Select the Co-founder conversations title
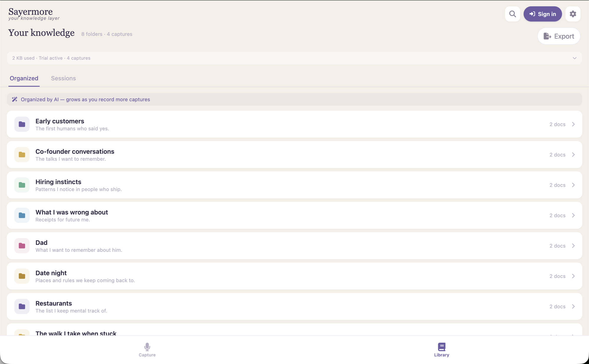This screenshot has width=589, height=364. 75,151
